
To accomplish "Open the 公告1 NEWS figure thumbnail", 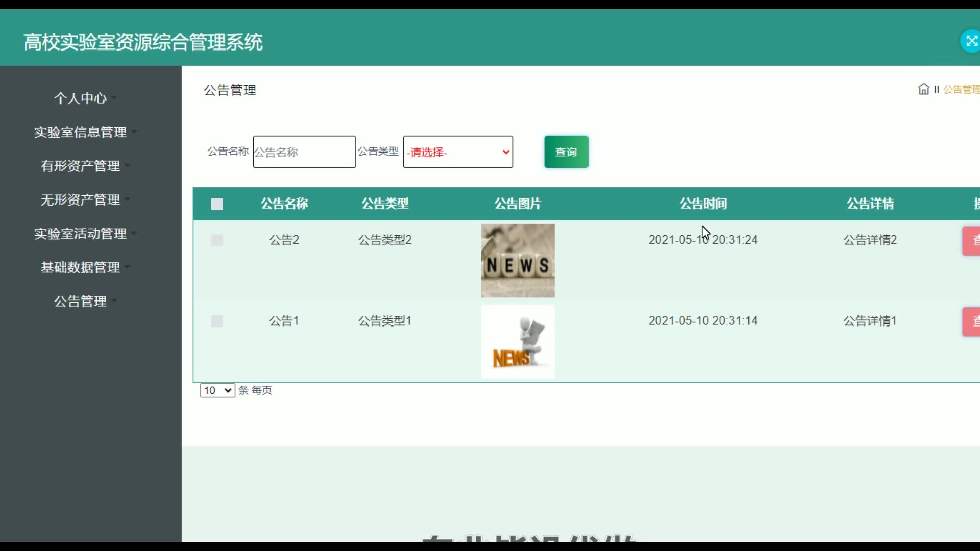I will pos(518,342).
